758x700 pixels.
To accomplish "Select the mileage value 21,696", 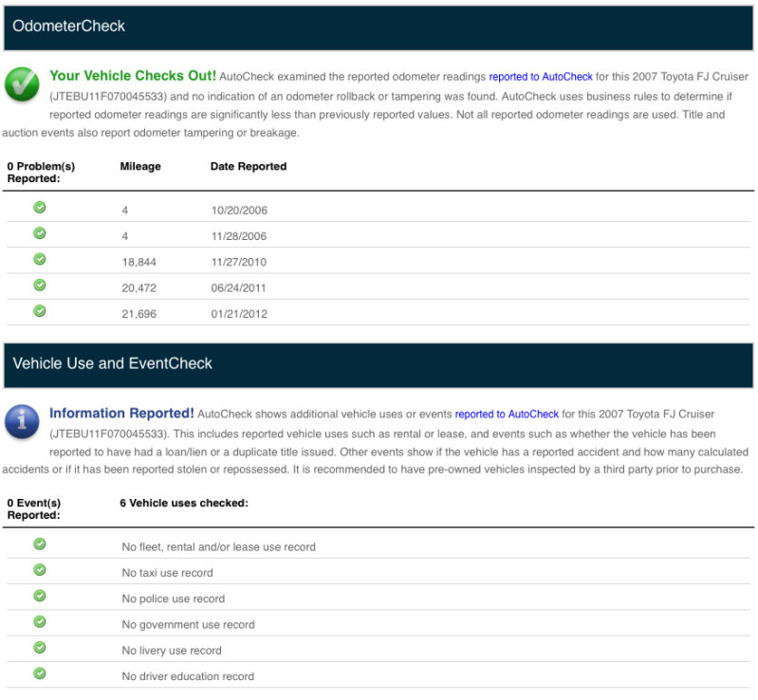I will pos(139,314).
